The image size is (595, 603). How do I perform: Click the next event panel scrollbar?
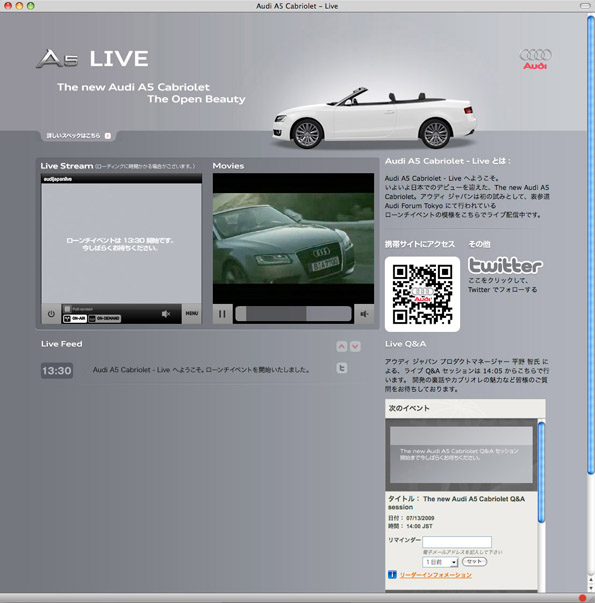click(x=542, y=472)
